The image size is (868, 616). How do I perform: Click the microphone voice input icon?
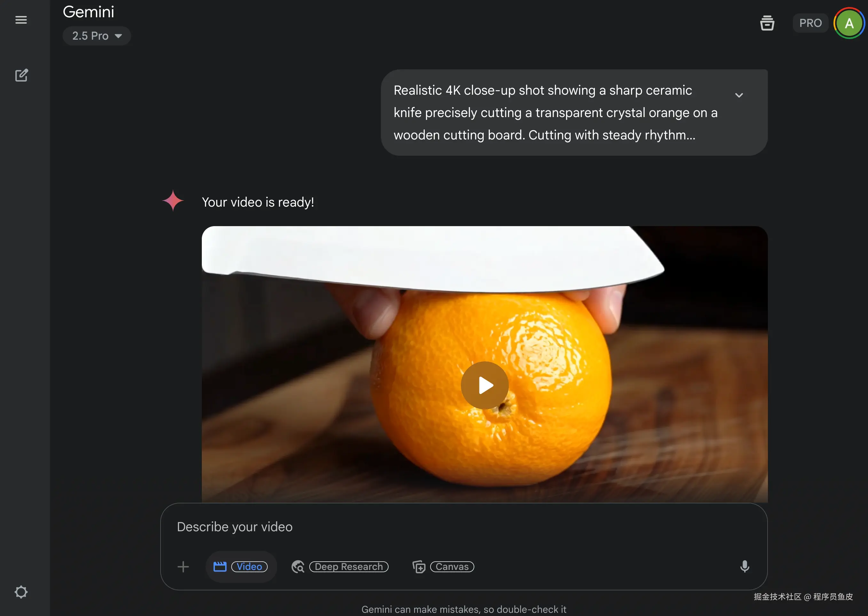click(x=744, y=566)
